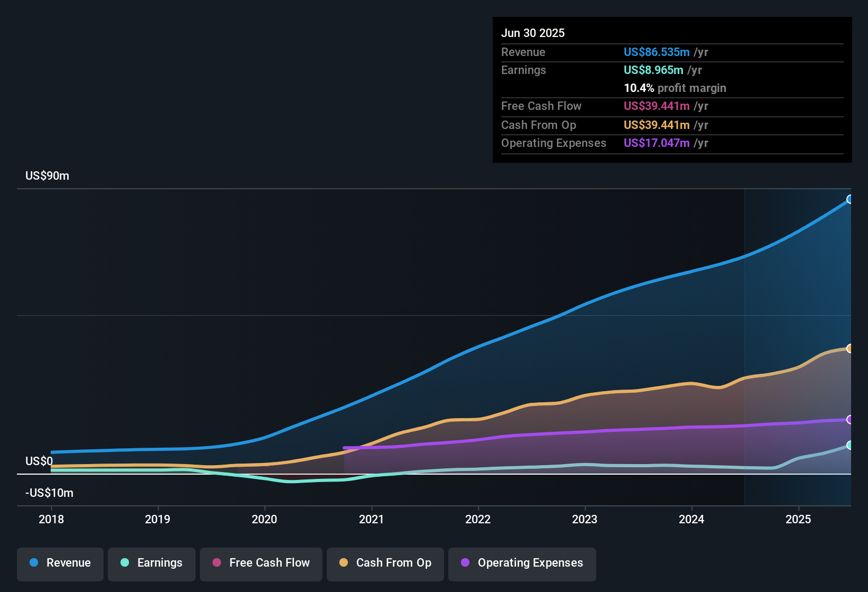Expand the Jun 30 2025 data tooltip

[x=671, y=90]
